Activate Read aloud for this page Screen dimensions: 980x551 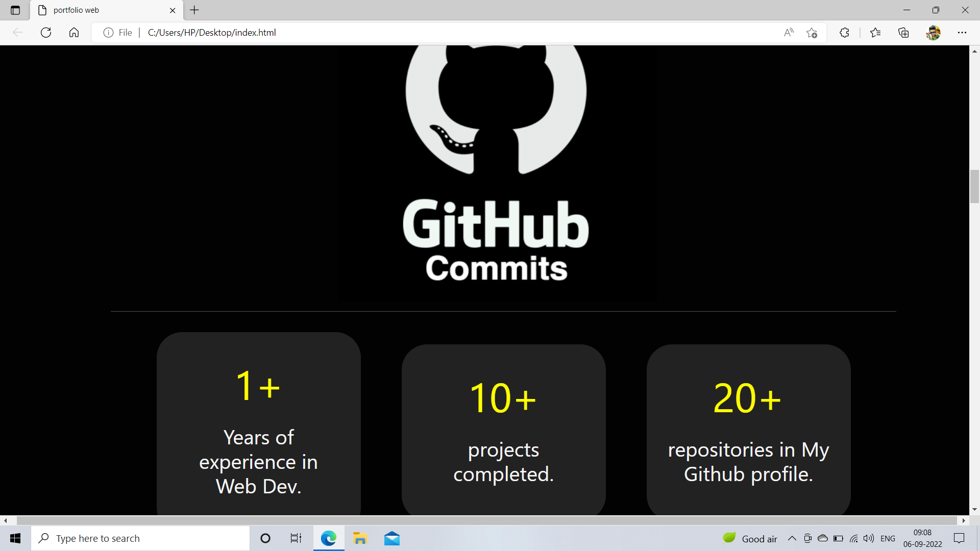pyautogui.click(x=789, y=32)
